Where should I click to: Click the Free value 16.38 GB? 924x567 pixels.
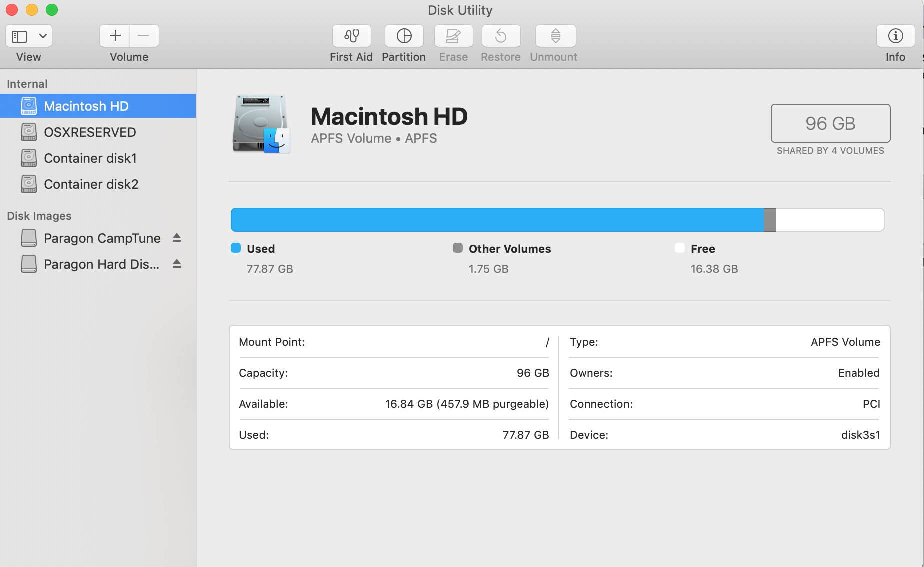pyautogui.click(x=714, y=269)
